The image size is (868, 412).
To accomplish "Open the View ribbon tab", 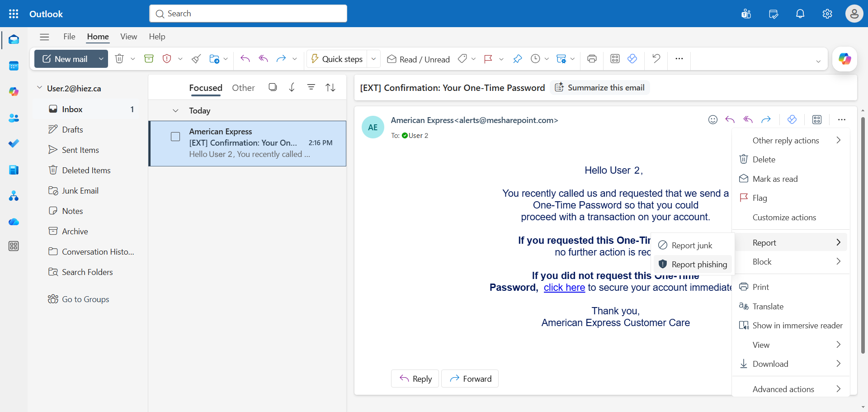I will (x=128, y=37).
